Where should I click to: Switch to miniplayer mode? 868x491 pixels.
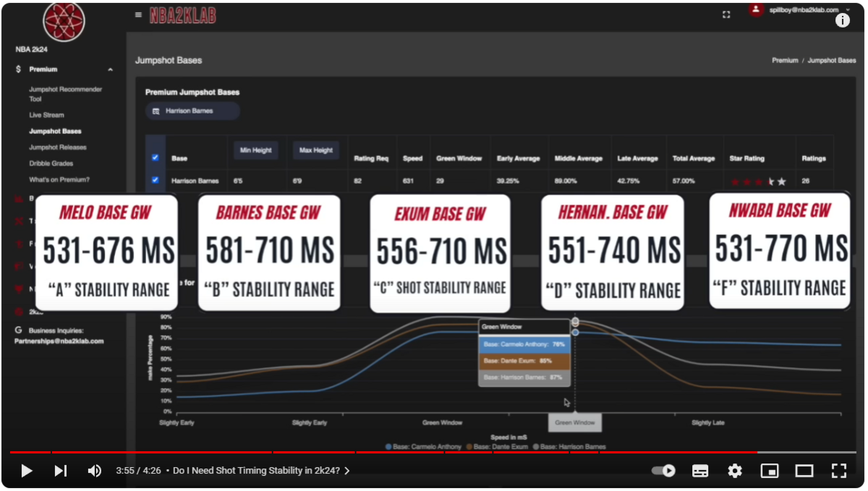point(770,471)
